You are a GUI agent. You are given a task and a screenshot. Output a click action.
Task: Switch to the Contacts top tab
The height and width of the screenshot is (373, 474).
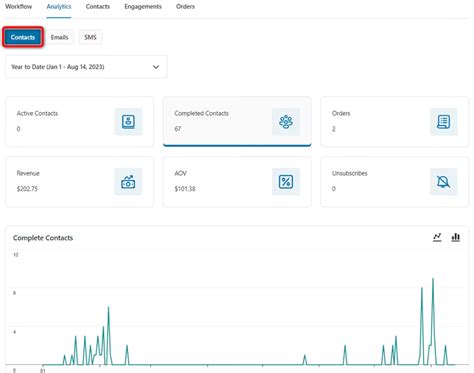pyautogui.click(x=98, y=6)
